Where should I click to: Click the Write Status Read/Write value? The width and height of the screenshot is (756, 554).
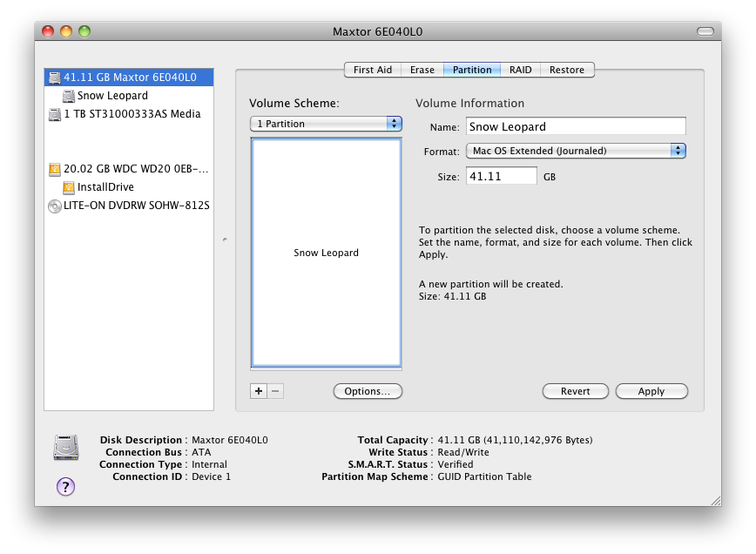pos(462,452)
